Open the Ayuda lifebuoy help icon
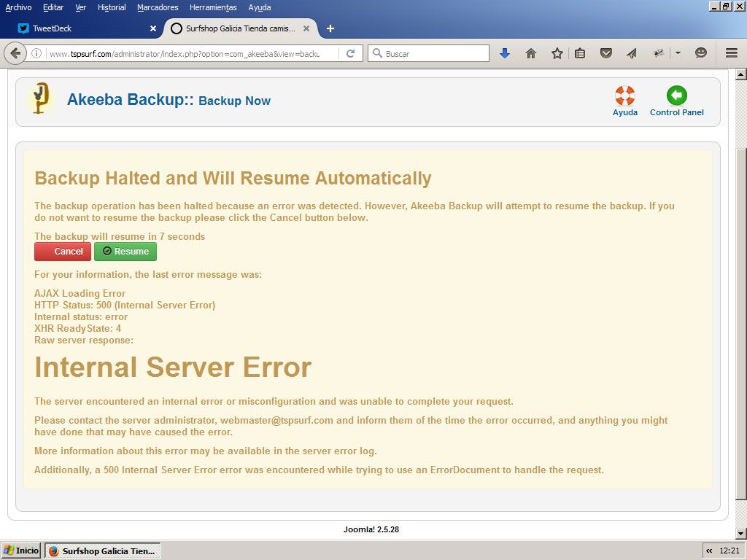The height and width of the screenshot is (560, 747). tap(624, 96)
